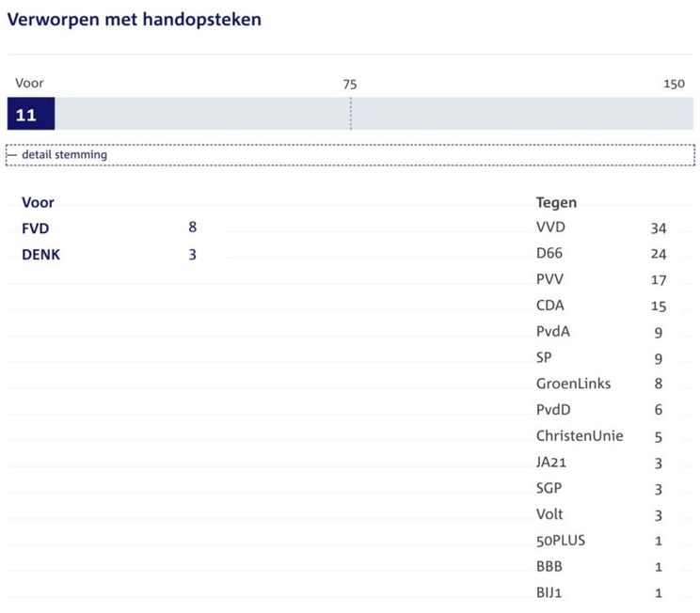Click the Verworpen met handopsteken heading
700x613 pixels.
point(135,20)
